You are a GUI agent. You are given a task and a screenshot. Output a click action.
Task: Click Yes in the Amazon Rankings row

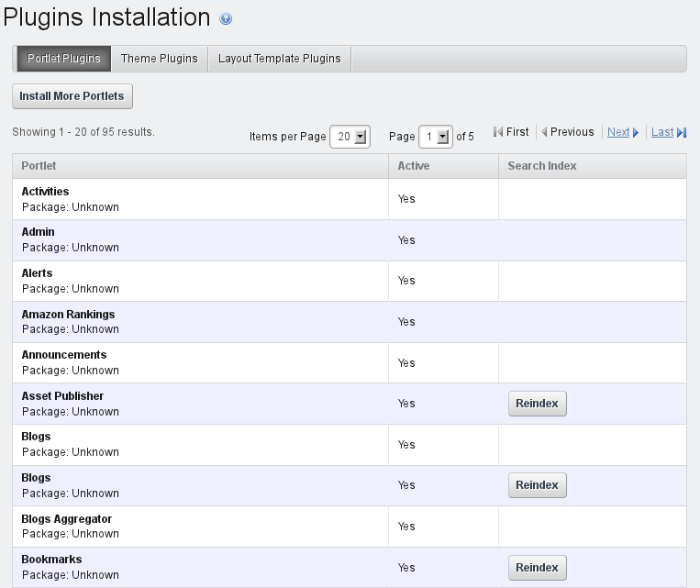coord(406,322)
